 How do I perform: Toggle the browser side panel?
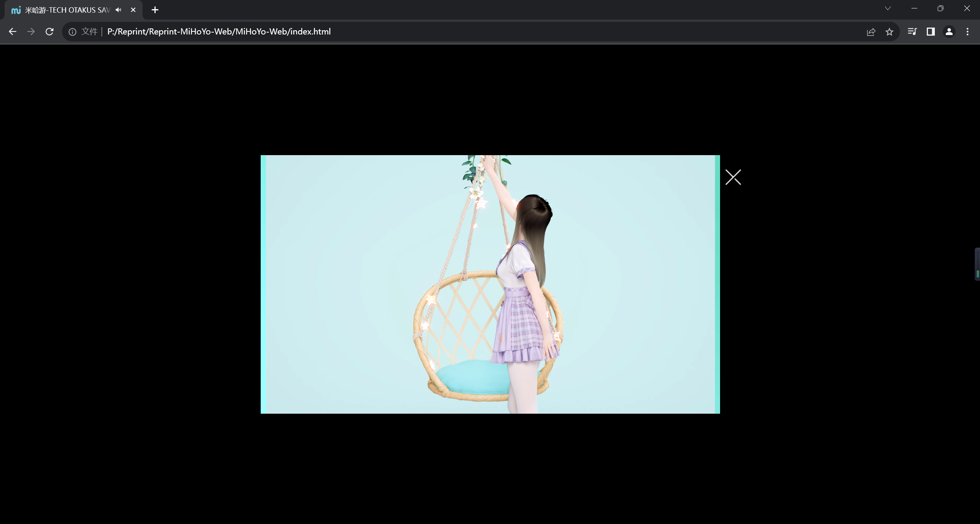tap(931, 31)
